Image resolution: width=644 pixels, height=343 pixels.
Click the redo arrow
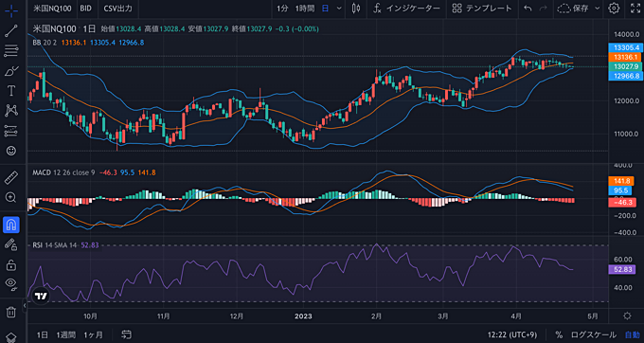pos(543,9)
